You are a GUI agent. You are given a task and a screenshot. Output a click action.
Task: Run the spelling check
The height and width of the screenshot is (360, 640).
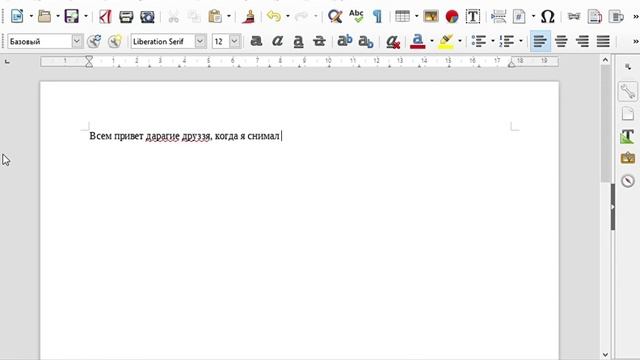(356, 16)
